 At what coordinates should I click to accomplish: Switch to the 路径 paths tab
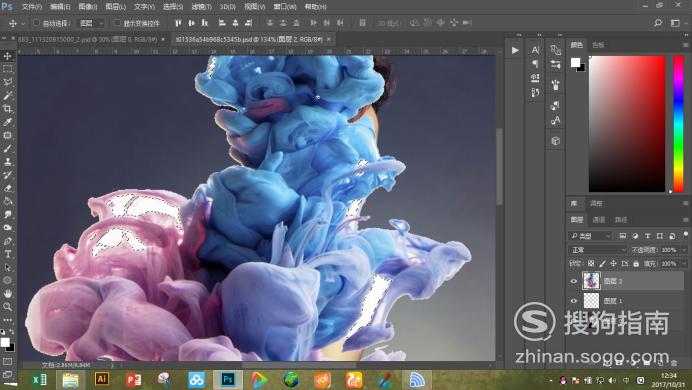pos(621,219)
